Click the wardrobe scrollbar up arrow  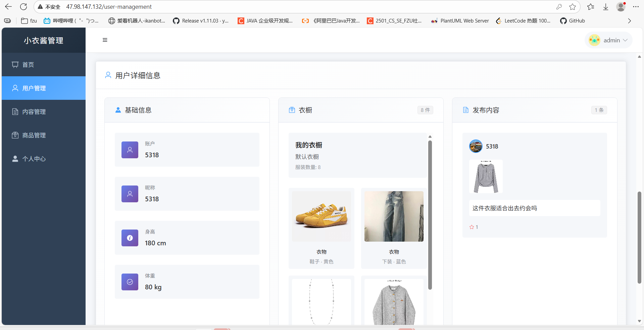coord(430,136)
